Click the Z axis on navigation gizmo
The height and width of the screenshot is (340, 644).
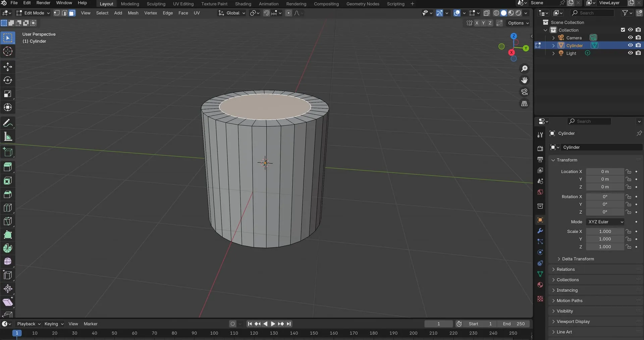(x=514, y=36)
